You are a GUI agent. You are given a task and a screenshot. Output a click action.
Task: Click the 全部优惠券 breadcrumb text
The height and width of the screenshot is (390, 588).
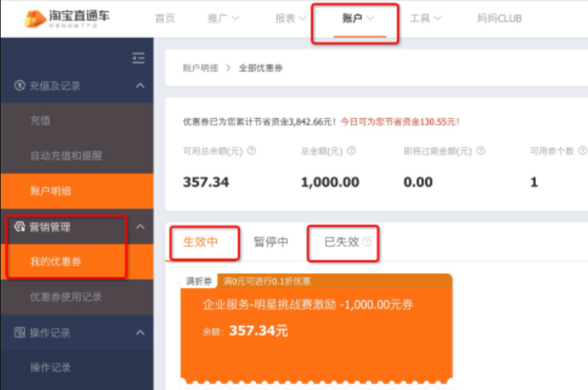pyautogui.click(x=261, y=68)
